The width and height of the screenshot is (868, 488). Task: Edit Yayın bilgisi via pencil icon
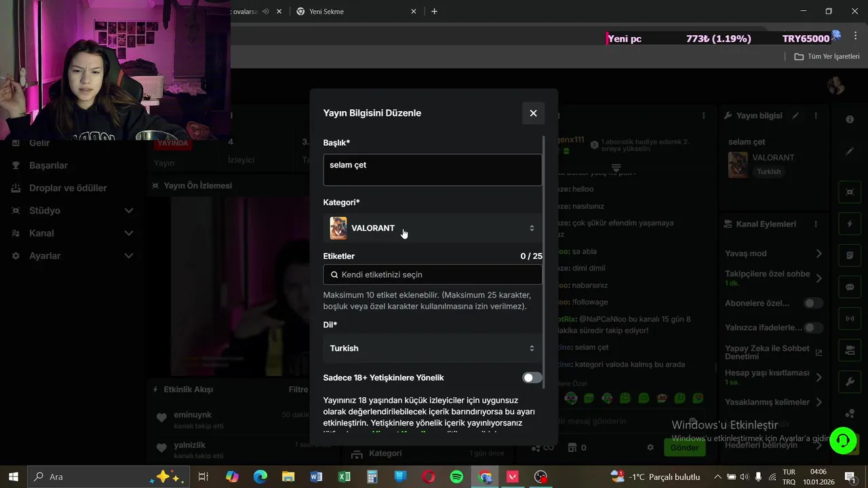(796, 116)
